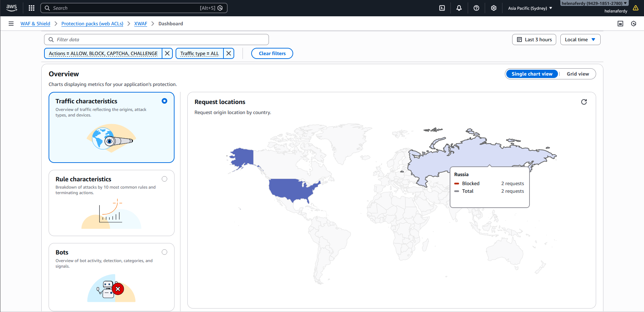Go to the WAF & Shield breadcrumb link
This screenshot has height=312, width=644.
coord(35,24)
